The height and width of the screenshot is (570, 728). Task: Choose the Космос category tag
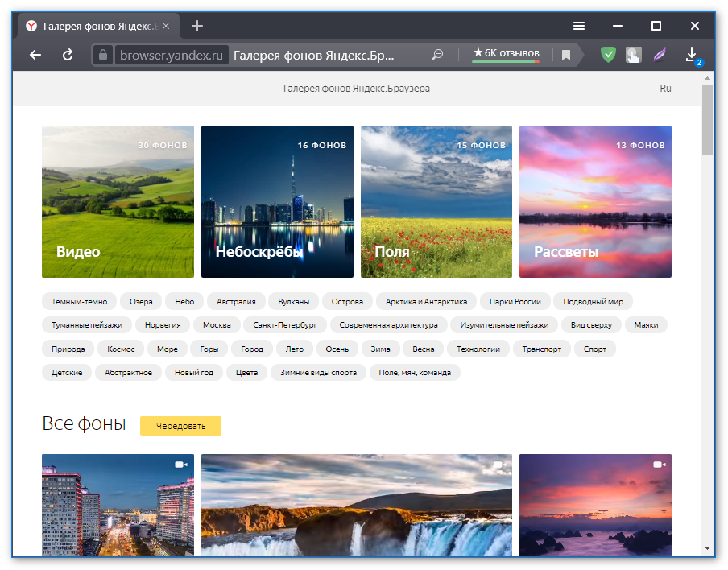pos(121,349)
